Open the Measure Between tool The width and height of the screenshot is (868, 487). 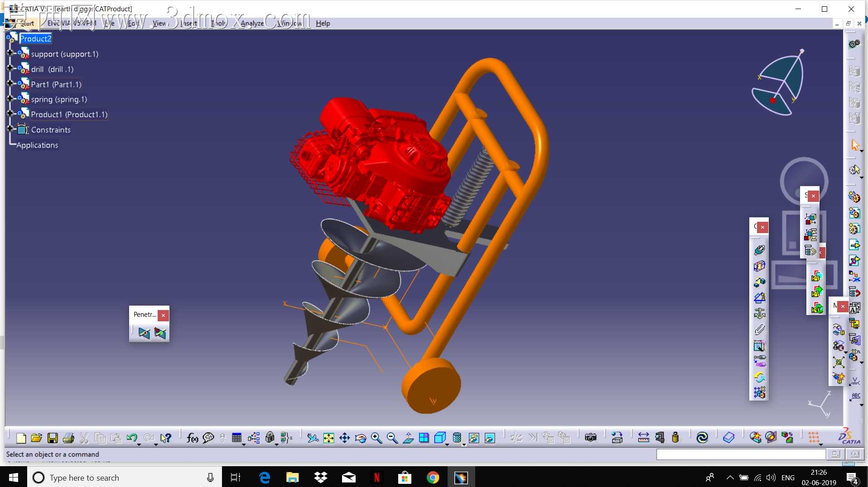pos(643,438)
